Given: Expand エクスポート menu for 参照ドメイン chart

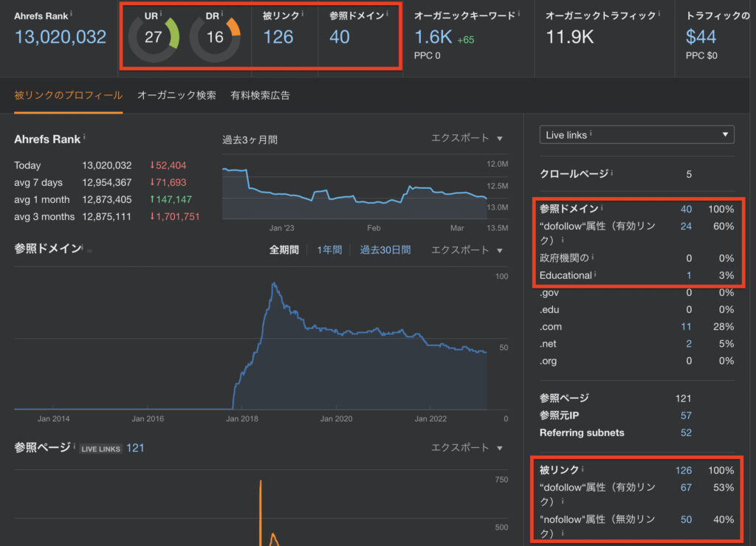Looking at the screenshot, I should 467,250.
